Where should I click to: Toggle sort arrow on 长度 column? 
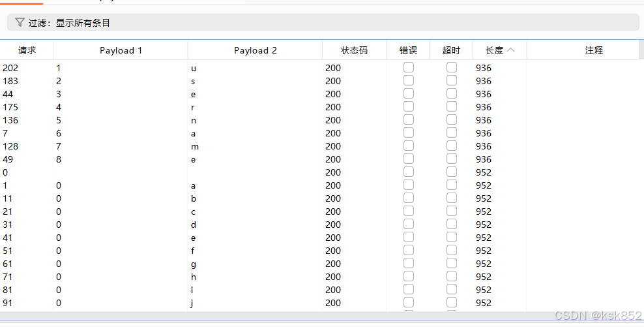click(x=510, y=50)
